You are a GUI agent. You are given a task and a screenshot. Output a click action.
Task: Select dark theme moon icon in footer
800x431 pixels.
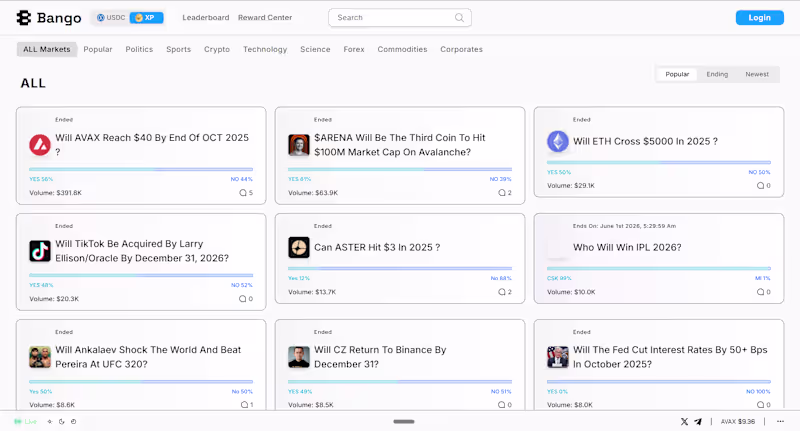tap(61, 422)
